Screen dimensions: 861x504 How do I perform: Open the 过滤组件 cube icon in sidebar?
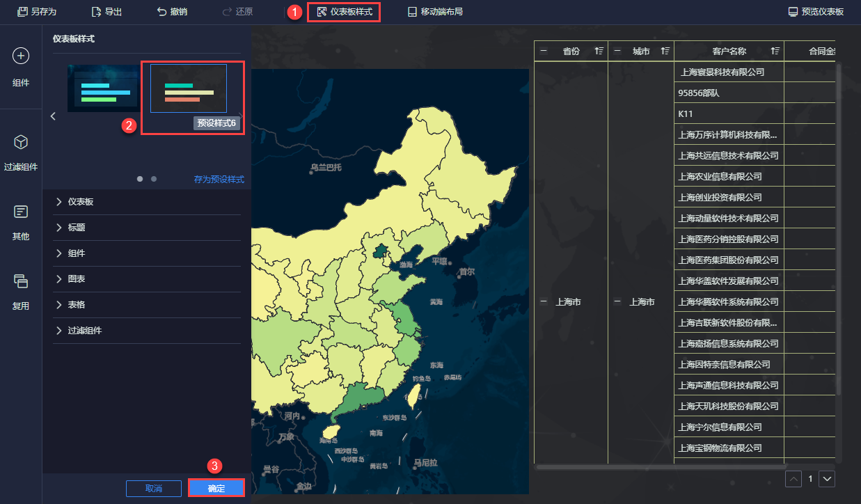click(x=21, y=142)
